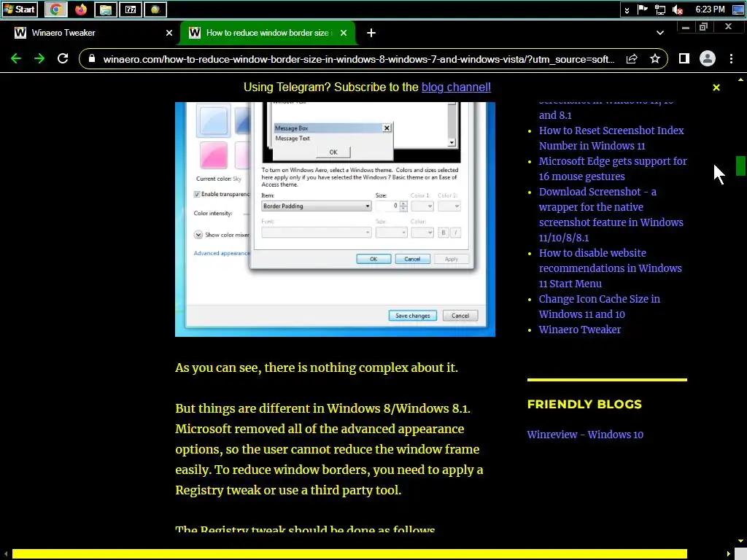Open disable website recommendations link
Image resolution: width=747 pixels, height=560 pixels.
point(611,268)
